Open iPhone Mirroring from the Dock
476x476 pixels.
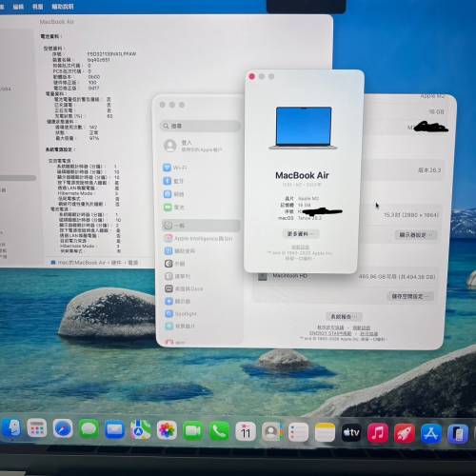click(458, 434)
